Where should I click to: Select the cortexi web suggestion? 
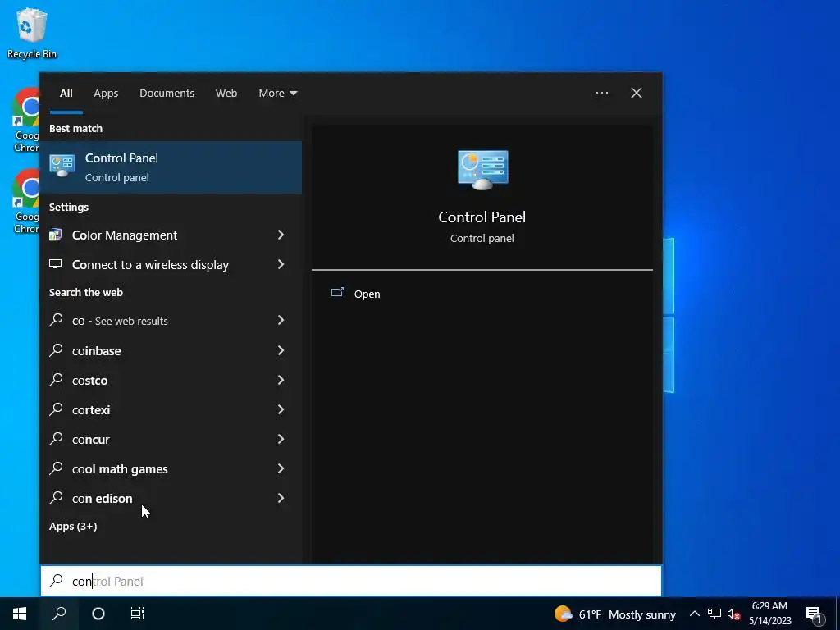click(x=171, y=409)
